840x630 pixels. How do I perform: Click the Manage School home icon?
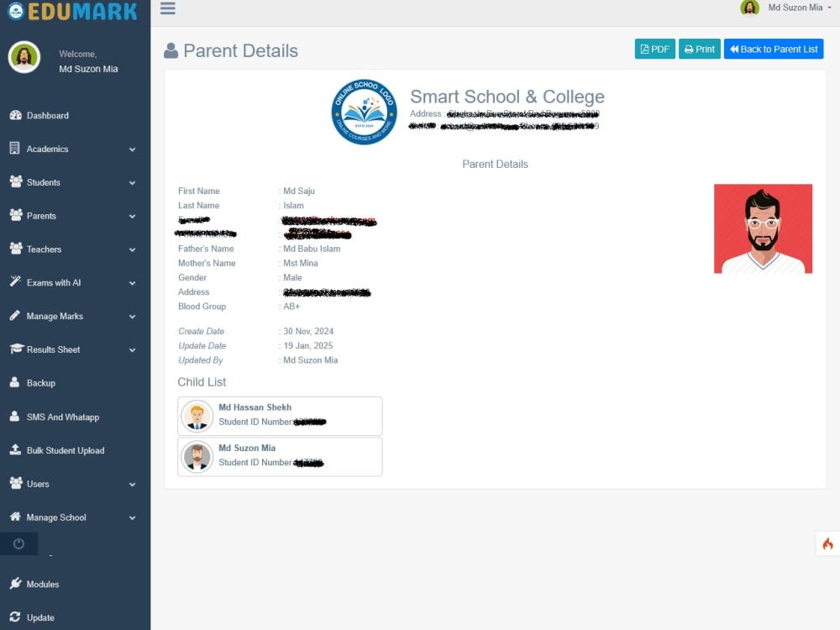tap(15, 517)
